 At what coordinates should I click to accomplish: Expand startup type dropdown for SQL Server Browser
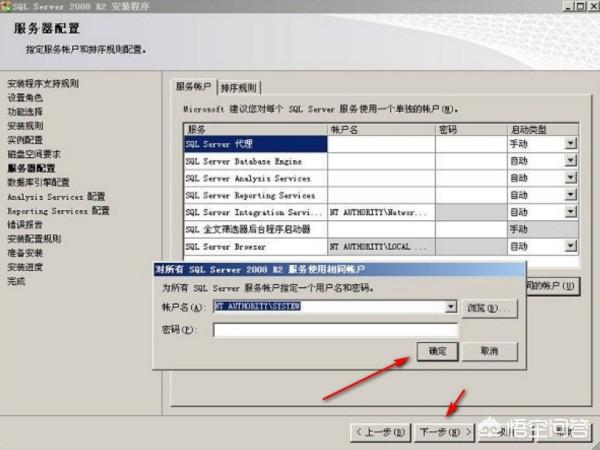(x=570, y=246)
